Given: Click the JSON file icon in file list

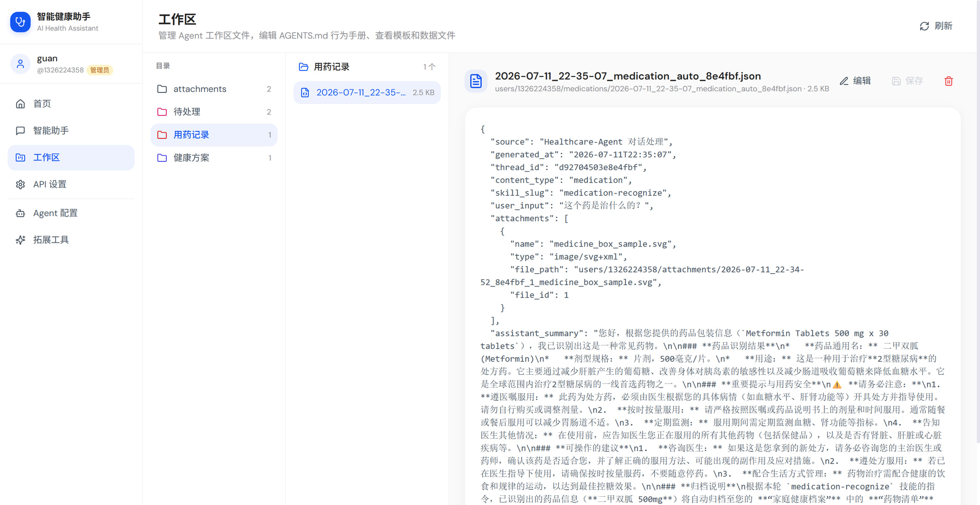Looking at the screenshot, I should 305,92.
